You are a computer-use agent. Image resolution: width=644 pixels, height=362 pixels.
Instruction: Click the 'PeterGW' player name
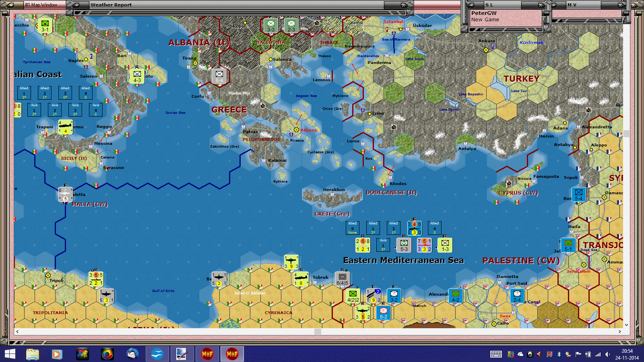coord(484,13)
